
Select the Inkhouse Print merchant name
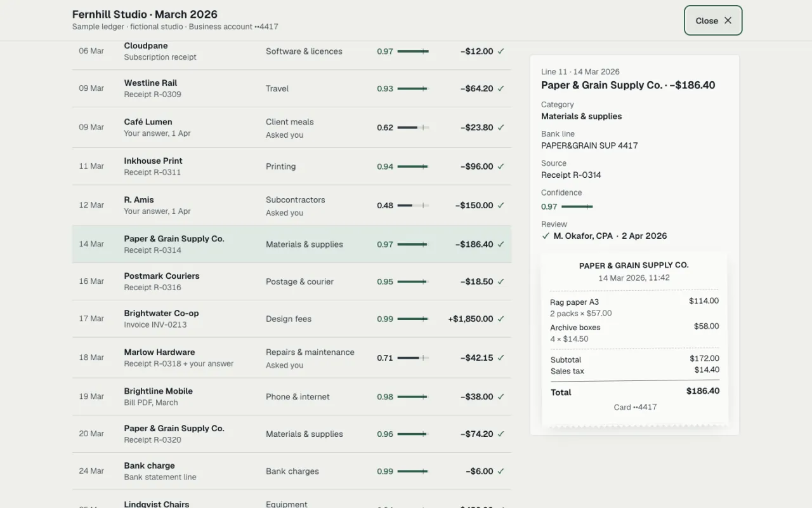pos(153,161)
